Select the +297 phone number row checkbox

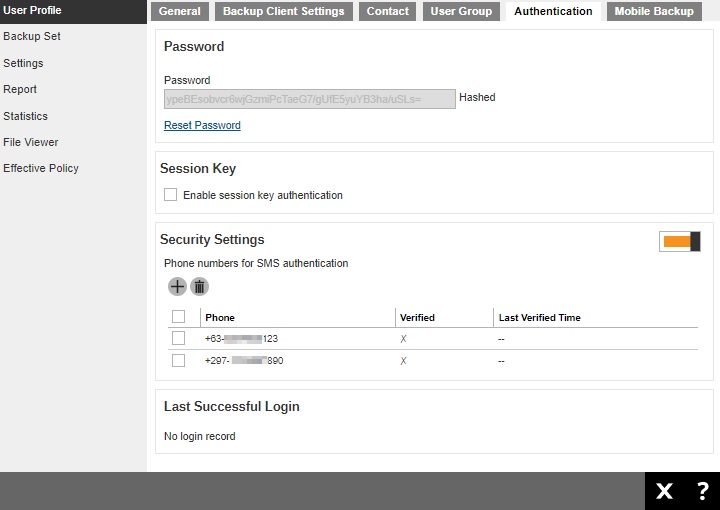pos(179,360)
